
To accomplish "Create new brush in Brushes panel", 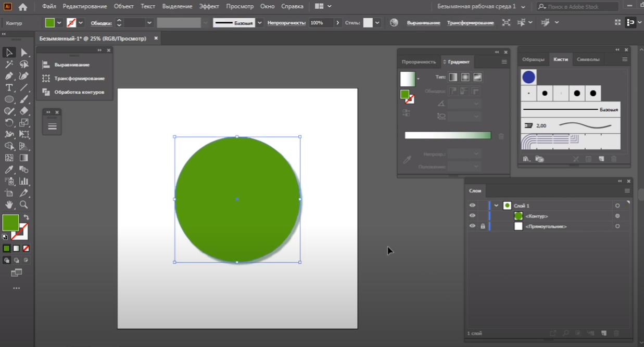I will pyautogui.click(x=601, y=159).
